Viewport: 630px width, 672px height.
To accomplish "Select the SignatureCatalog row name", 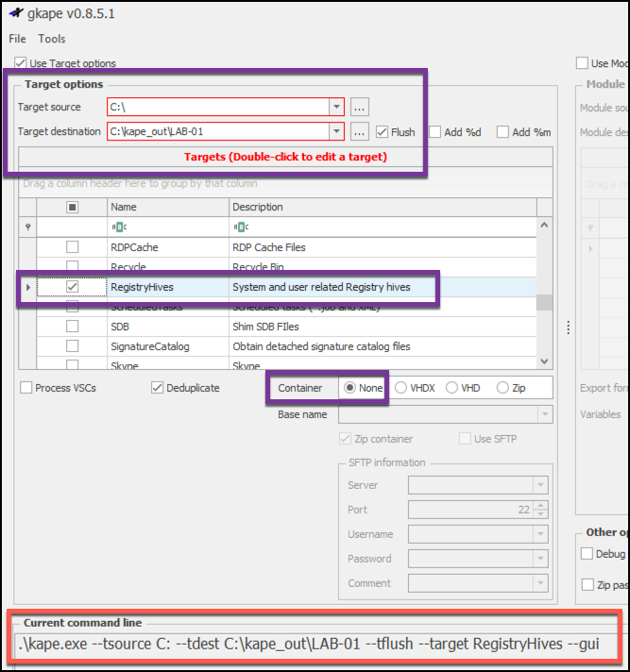I will [x=149, y=346].
